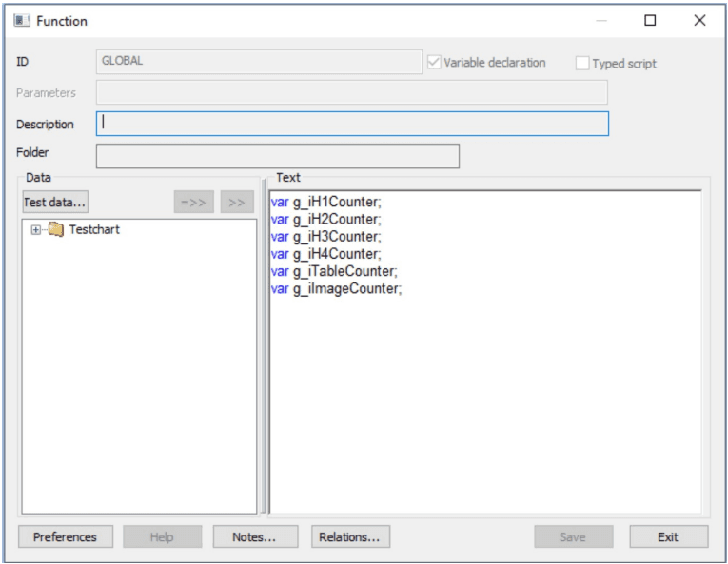Open the Relations... dialog
Image resolution: width=728 pixels, height=564 pixels.
pyautogui.click(x=349, y=536)
